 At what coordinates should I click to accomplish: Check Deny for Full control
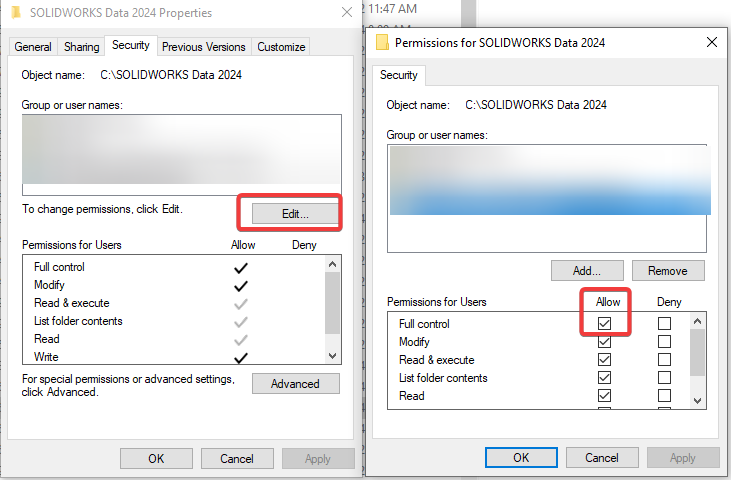(x=664, y=323)
